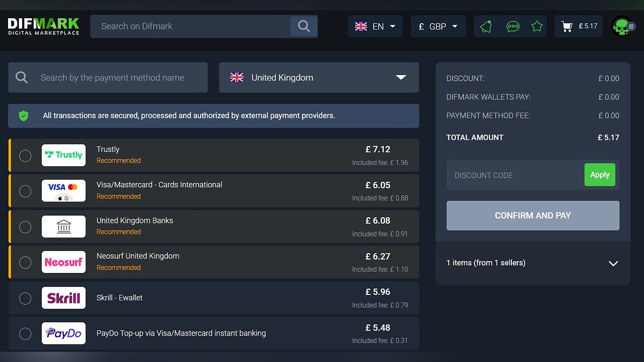
Task: Open the EN language dropdown
Action: (375, 26)
